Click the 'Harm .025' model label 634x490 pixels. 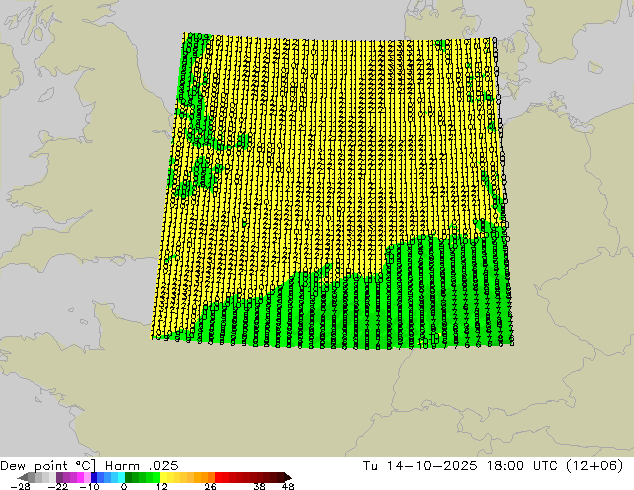click(x=142, y=466)
